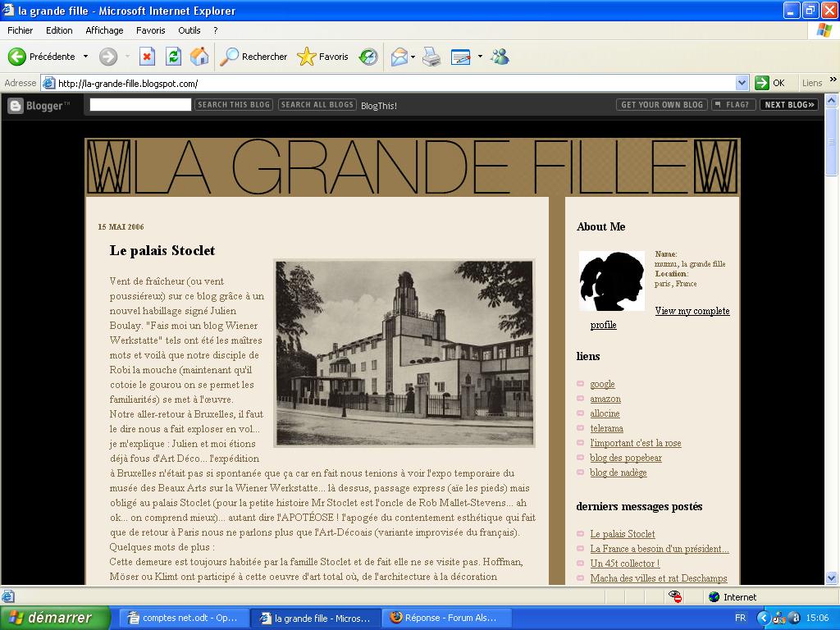The width and height of the screenshot is (840, 630).
Task: Click the Blogger navbar search field
Action: [140, 104]
